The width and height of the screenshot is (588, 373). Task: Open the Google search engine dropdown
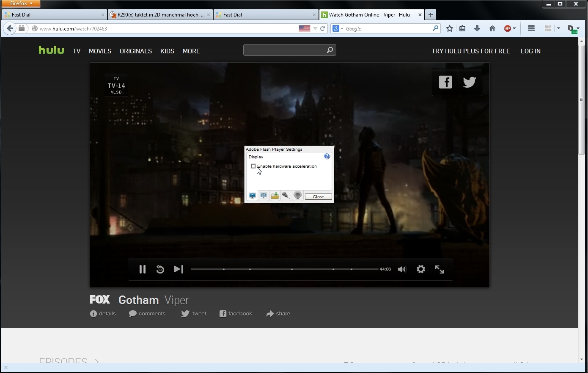[x=337, y=28]
